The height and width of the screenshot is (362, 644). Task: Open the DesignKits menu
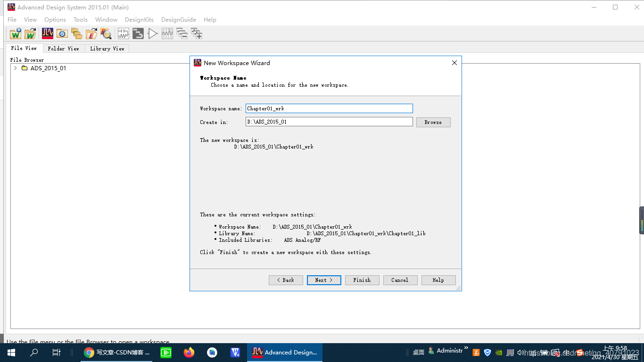(x=139, y=19)
